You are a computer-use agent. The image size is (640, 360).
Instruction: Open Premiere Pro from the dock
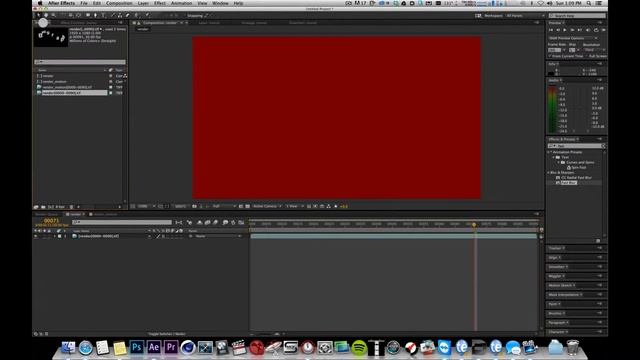[x=171, y=347]
